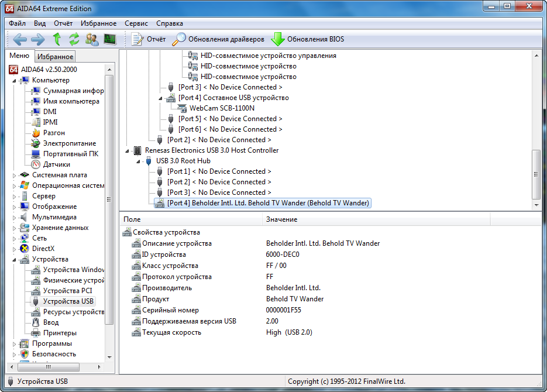The width and height of the screenshot is (547, 392).
Task: Expand the Системная плата tree node
Action: [15, 175]
